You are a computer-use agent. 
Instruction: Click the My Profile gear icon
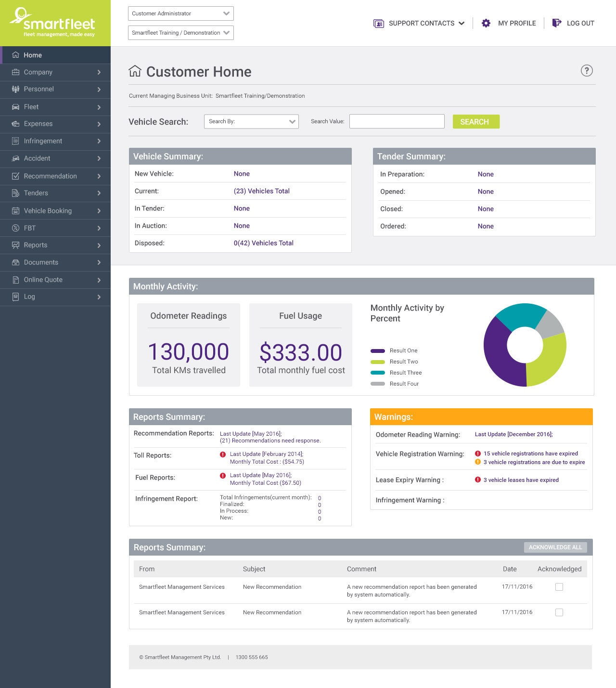coord(486,23)
